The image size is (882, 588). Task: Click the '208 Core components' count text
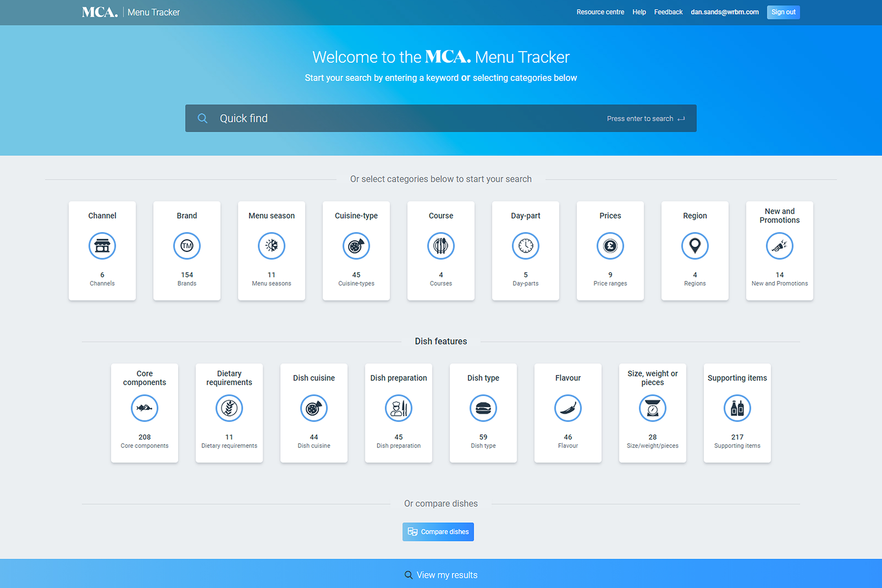(x=145, y=441)
